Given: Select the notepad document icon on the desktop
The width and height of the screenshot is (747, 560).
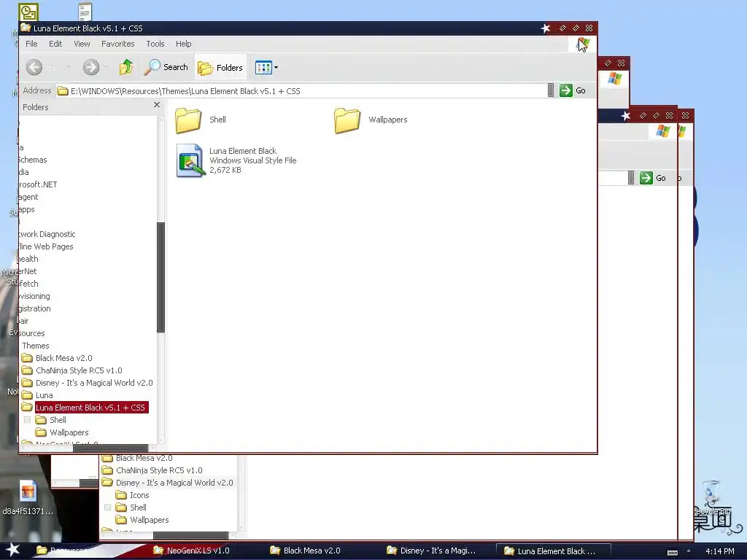Looking at the screenshot, I should click(x=85, y=12).
